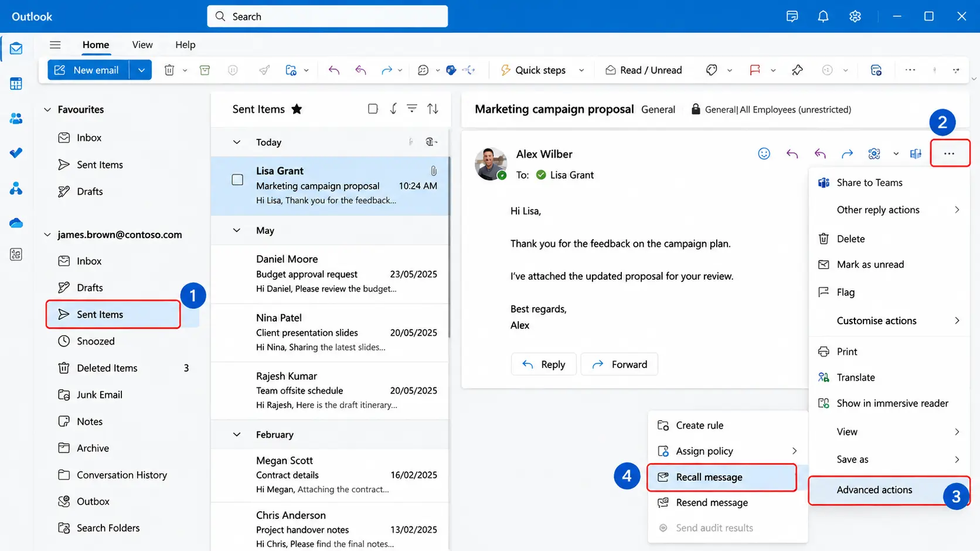Click the Reply icon in message header
Viewport: 980px width, 551px height.
pos(792,154)
